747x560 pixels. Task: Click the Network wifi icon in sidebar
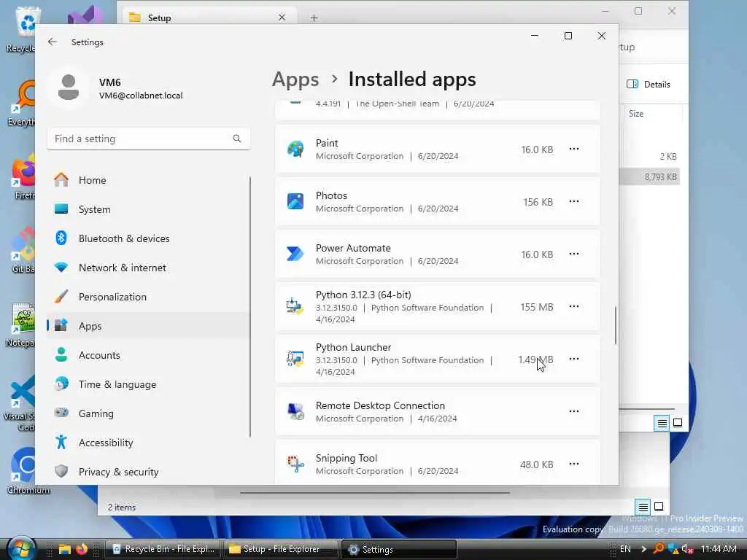tap(61, 267)
